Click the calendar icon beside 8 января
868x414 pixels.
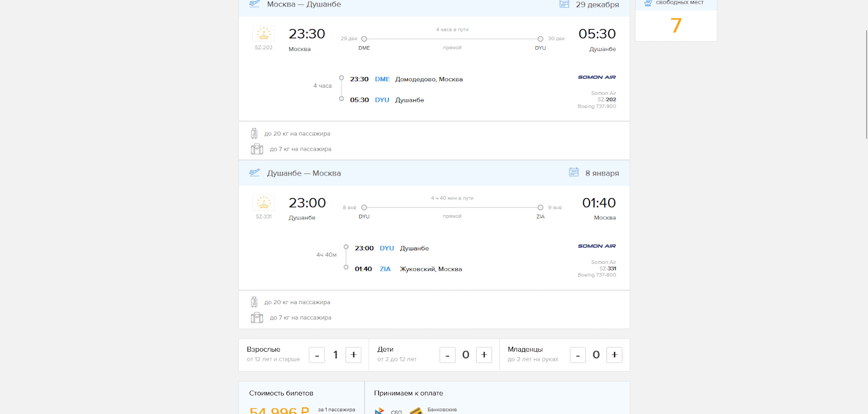tap(573, 172)
